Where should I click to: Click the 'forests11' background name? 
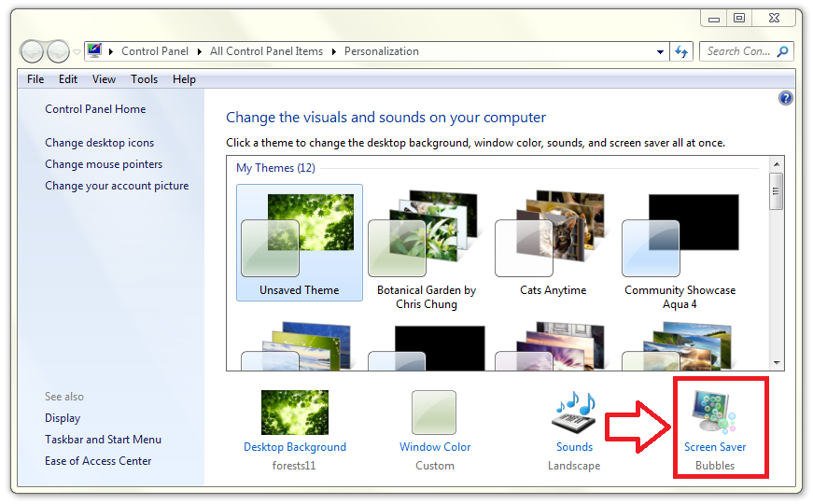pos(294,466)
